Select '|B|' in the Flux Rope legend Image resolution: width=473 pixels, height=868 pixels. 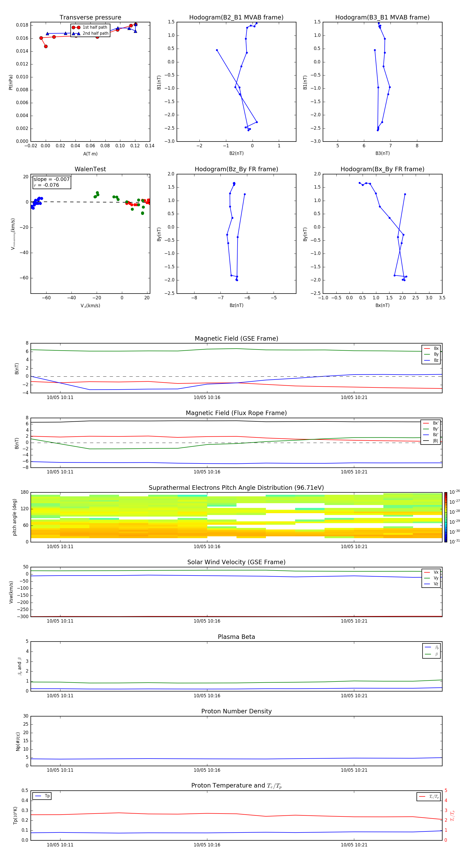431,441
